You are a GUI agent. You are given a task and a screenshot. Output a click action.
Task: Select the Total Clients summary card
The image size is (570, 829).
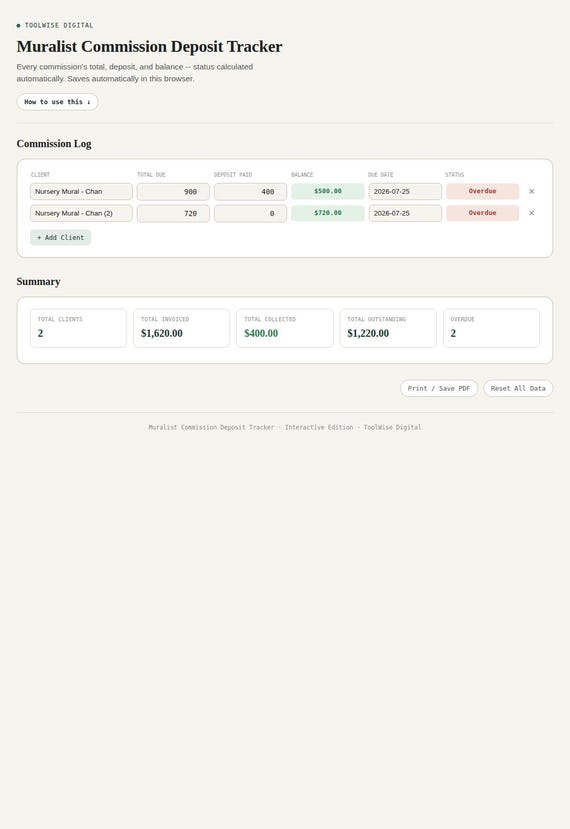[x=78, y=328]
